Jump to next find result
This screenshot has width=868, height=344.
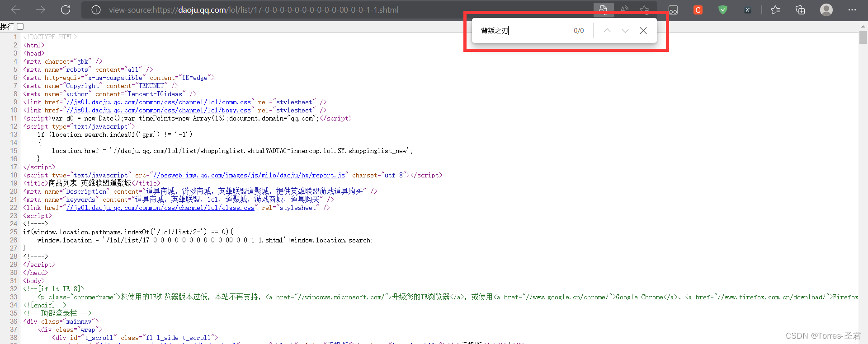pos(625,31)
